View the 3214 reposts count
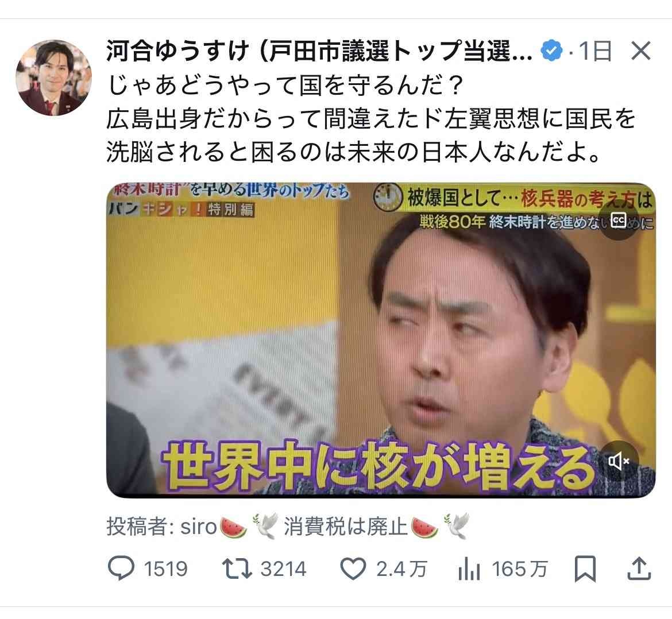 click(x=283, y=569)
